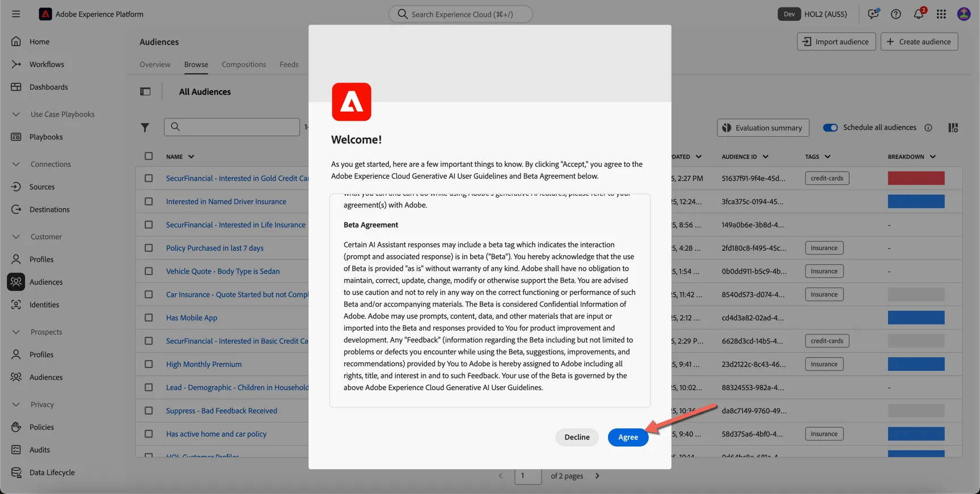The image size is (980, 494).
Task: Click Create audience button
Action: [x=919, y=41]
